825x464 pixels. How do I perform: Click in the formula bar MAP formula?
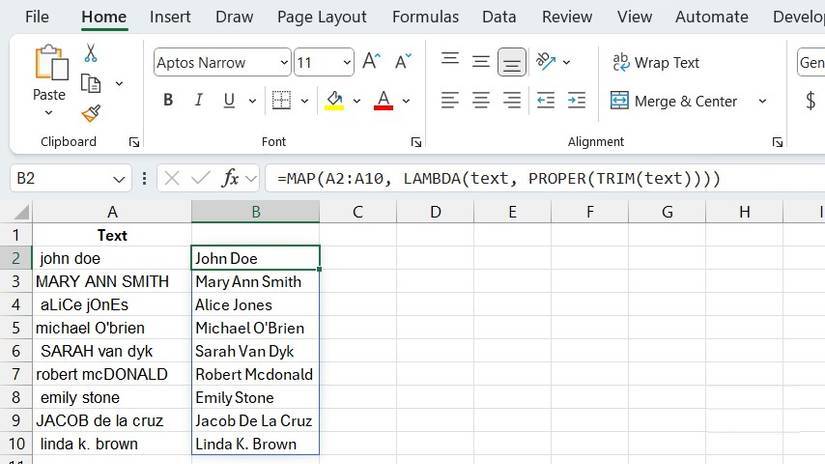click(499, 178)
